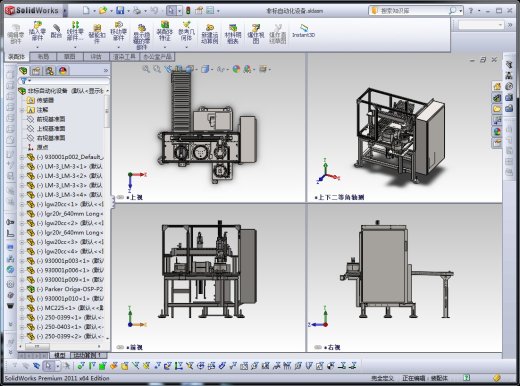Expand the 注解 annotations tree node
520x386 pixels.
pos(22,110)
